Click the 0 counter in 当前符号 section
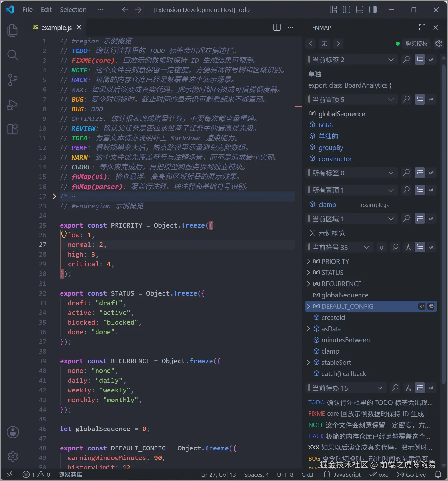448x481 pixels. coord(382,248)
